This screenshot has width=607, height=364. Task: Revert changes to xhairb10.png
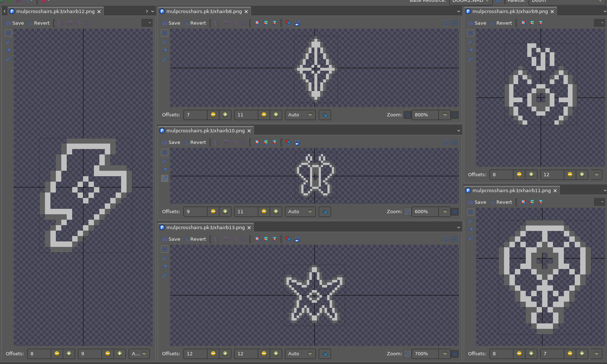tap(195, 142)
